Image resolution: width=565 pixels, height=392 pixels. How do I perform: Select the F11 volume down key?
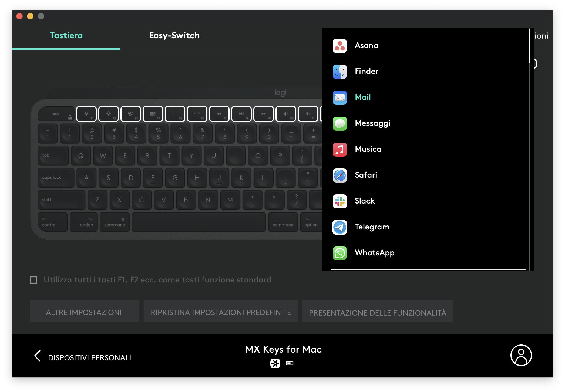tap(308, 114)
